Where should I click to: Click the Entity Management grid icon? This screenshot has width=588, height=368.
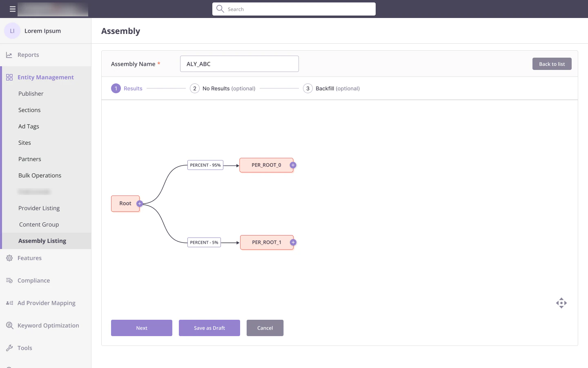point(9,77)
